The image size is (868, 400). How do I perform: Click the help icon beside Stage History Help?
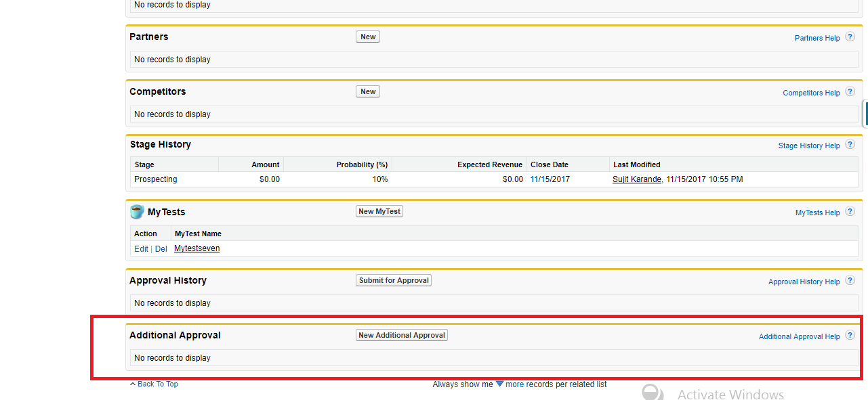850,145
